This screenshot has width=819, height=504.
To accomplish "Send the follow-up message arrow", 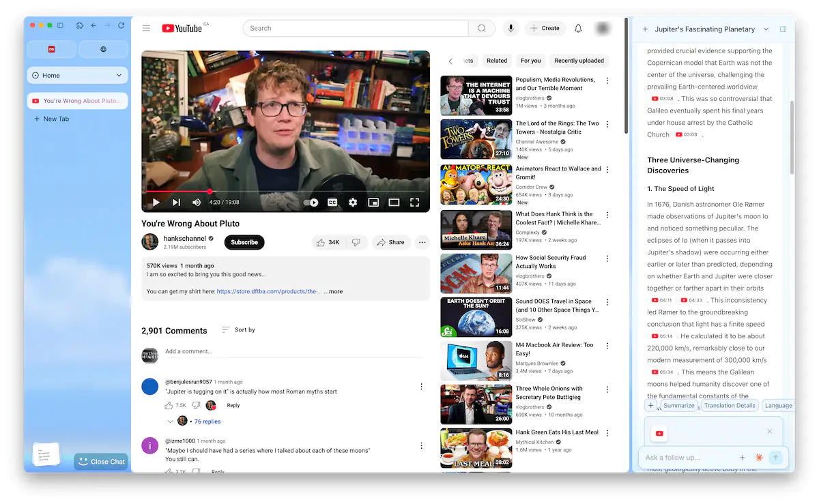I will click(775, 458).
